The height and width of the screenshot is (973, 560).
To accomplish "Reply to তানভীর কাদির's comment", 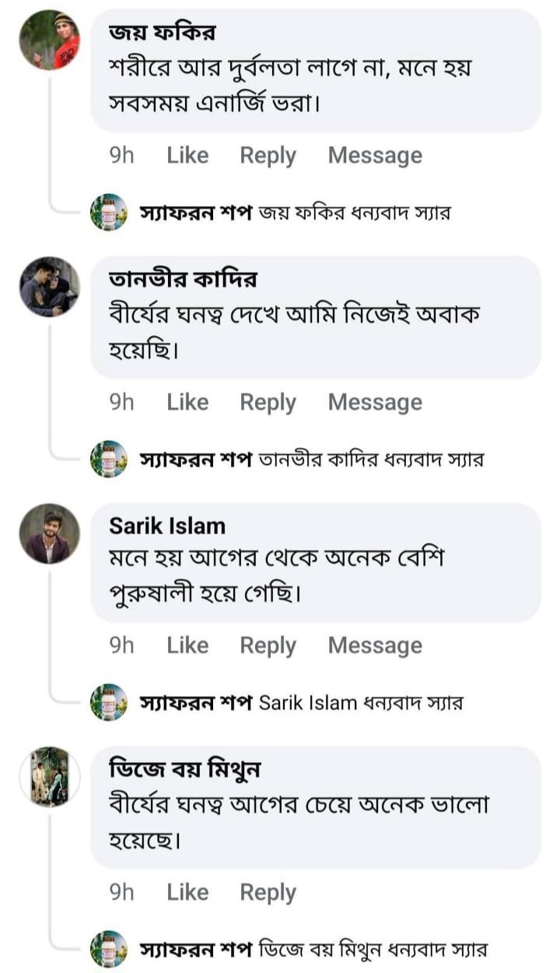I will 268,402.
